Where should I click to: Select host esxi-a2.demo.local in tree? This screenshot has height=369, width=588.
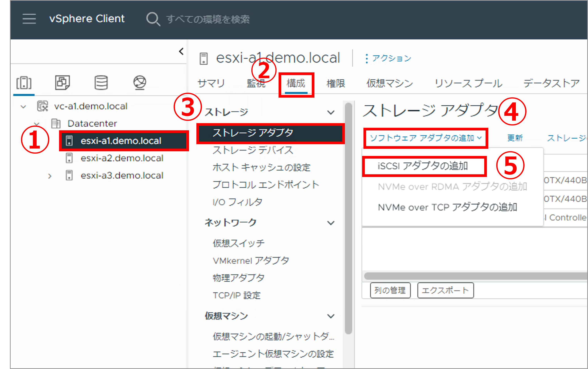122,158
